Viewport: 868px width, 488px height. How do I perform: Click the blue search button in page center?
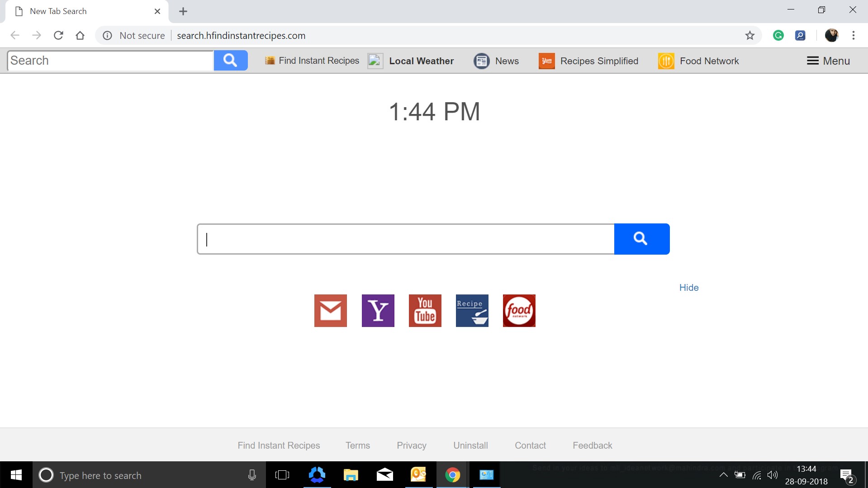641,239
